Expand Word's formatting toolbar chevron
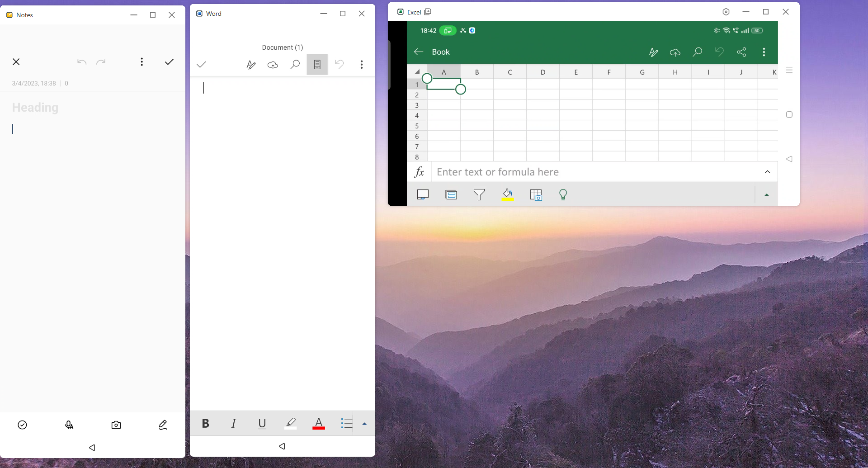This screenshot has width=868, height=468. (364, 424)
